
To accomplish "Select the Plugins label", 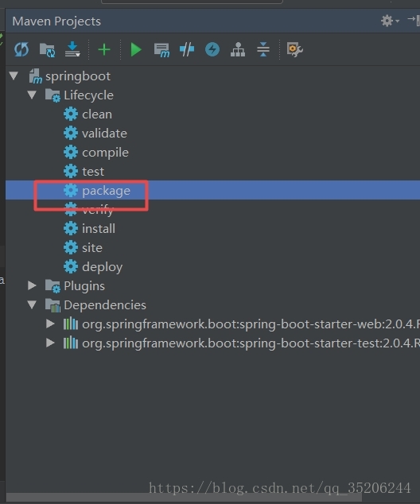I will (84, 286).
